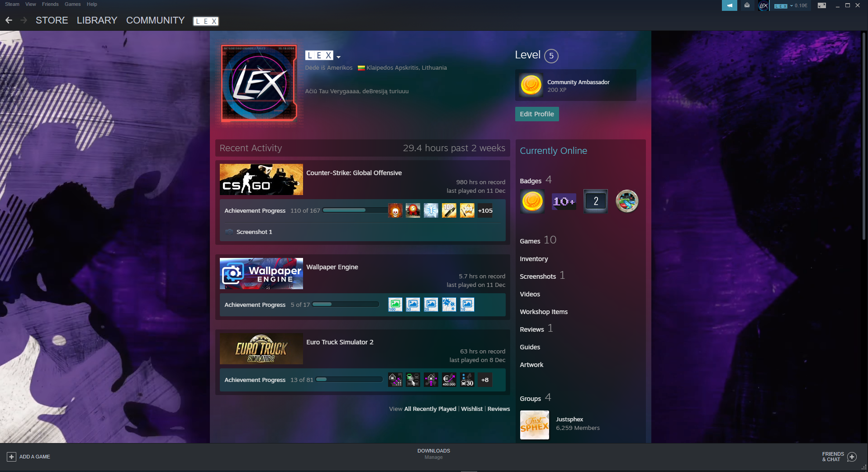Click the Years of Service 2 badge
Viewport: 868px width, 472px height.
595,201
